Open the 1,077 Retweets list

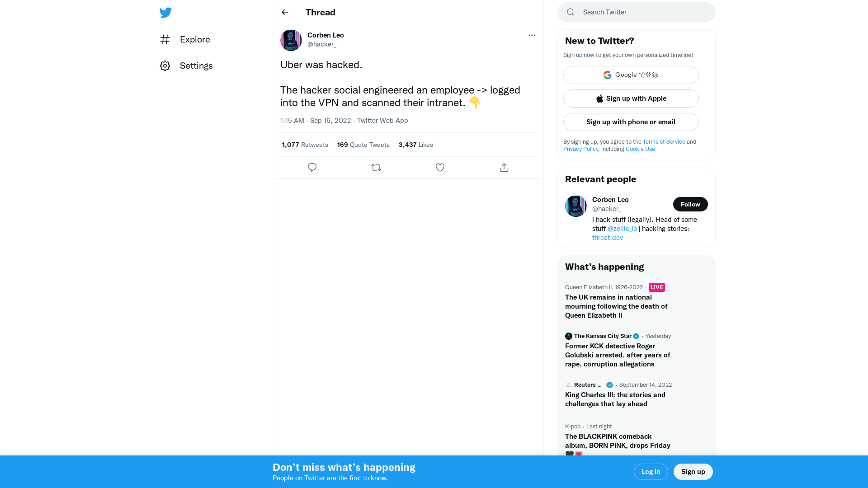click(x=305, y=145)
